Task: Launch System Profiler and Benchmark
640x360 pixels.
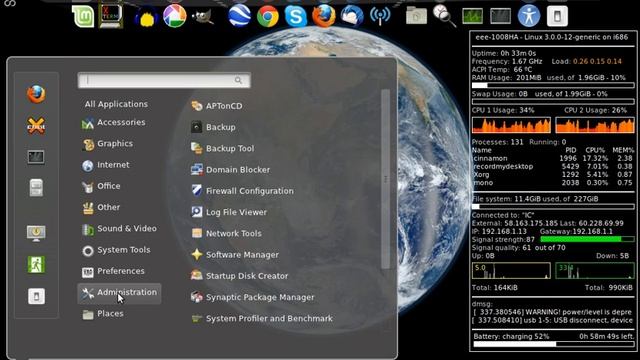Action: click(262, 318)
